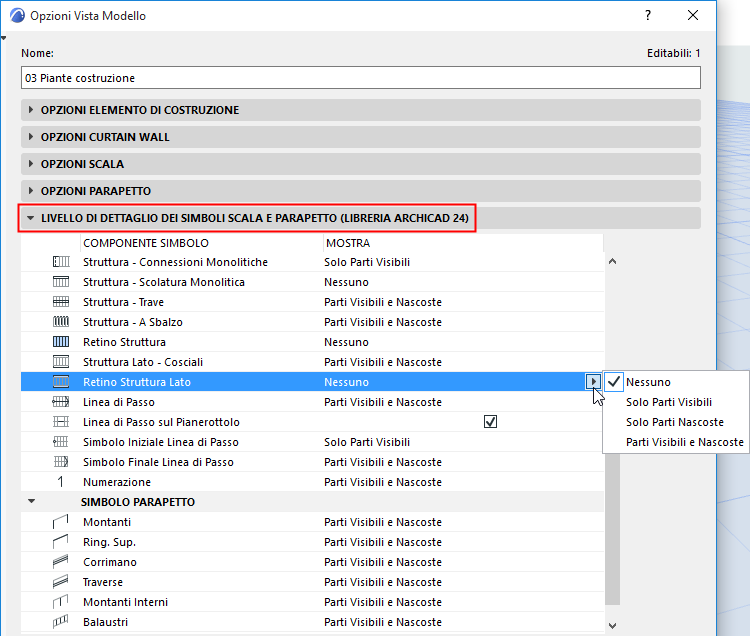Click the Struttura - Trave icon
750x636 pixels.
click(x=61, y=302)
